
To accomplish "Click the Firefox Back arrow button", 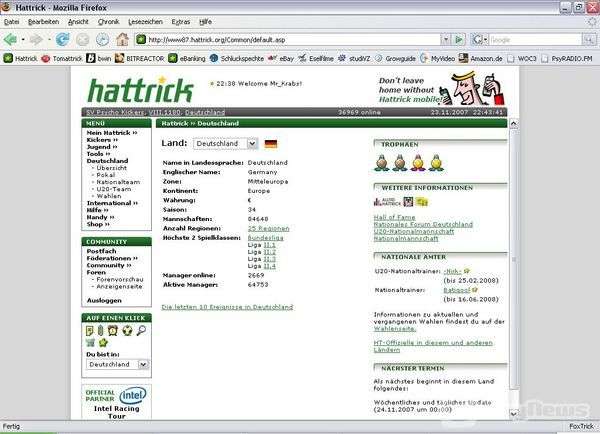I will coord(10,39).
